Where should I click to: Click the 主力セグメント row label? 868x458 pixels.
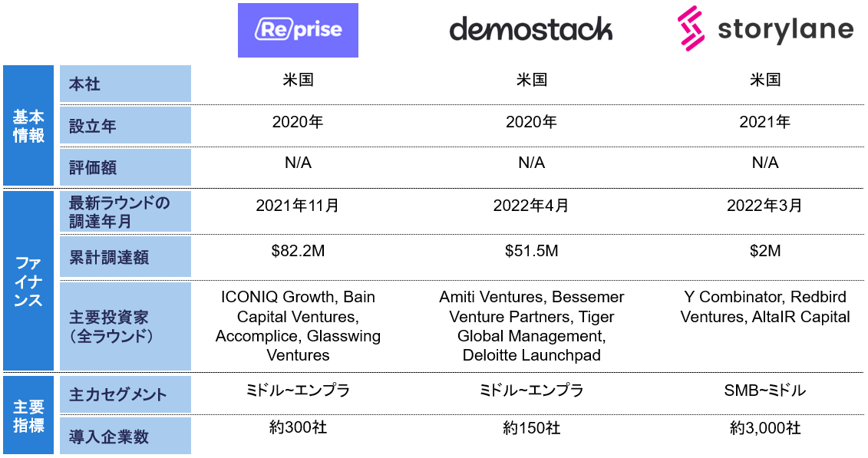[x=126, y=394]
